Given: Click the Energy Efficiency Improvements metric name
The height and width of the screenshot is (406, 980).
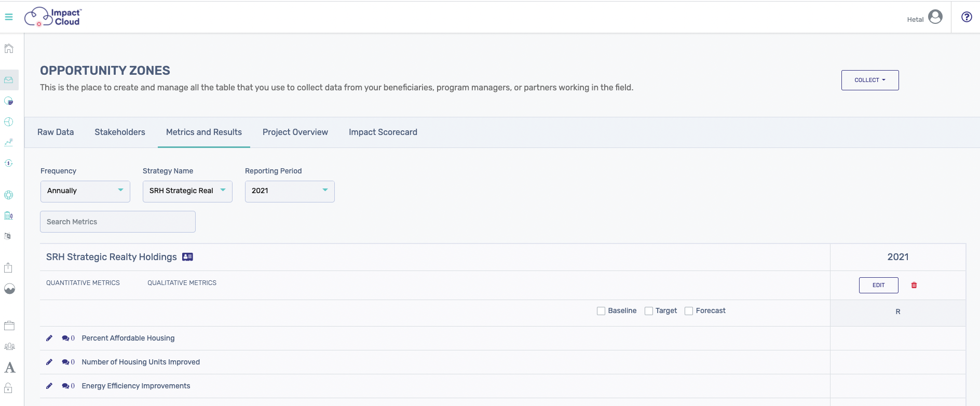Looking at the screenshot, I should tap(136, 386).
